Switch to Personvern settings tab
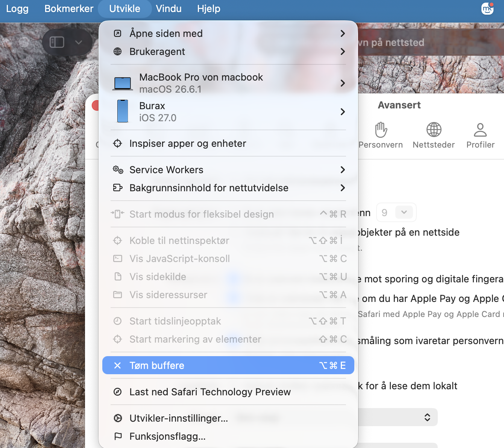The height and width of the screenshot is (448, 504). [x=381, y=136]
